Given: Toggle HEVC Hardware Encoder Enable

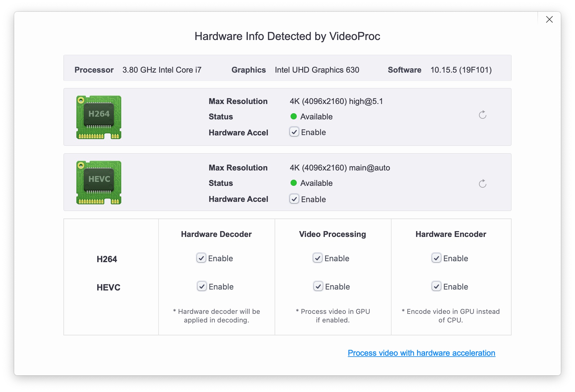Looking at the screenshot, I should coord(436,286).
